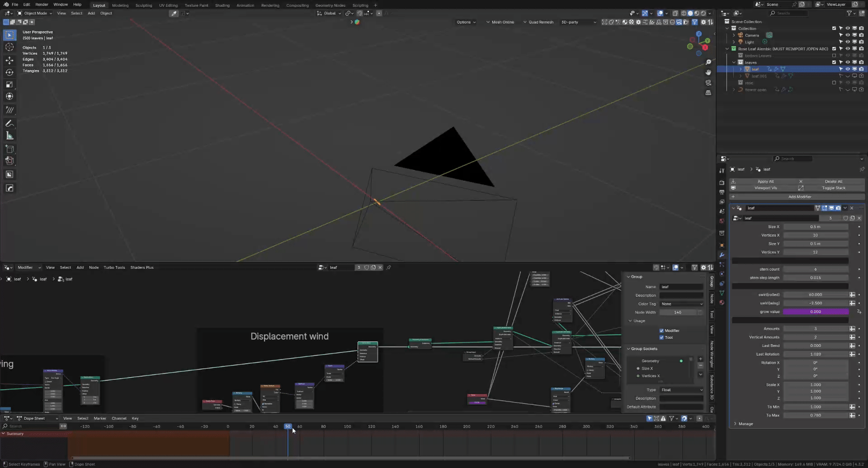
Task: Open the World properties tab icon
Action: coord(722,221)
